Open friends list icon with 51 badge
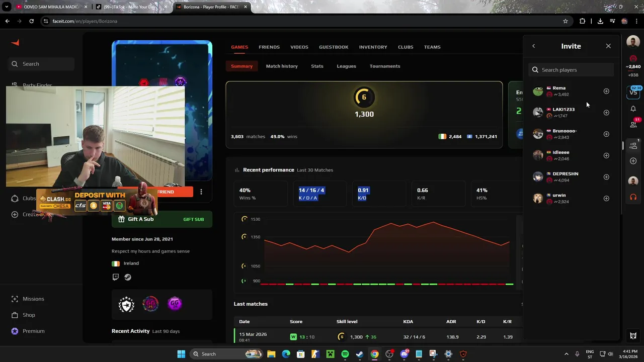Viewport: 644px width, 362px height. pos(633,124)
